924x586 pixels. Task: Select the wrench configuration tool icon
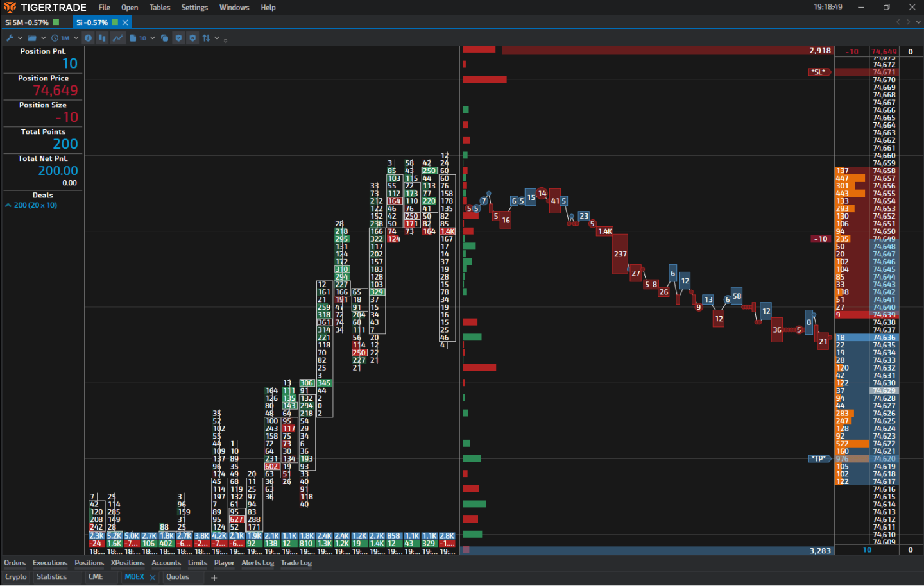pos(10,38)
